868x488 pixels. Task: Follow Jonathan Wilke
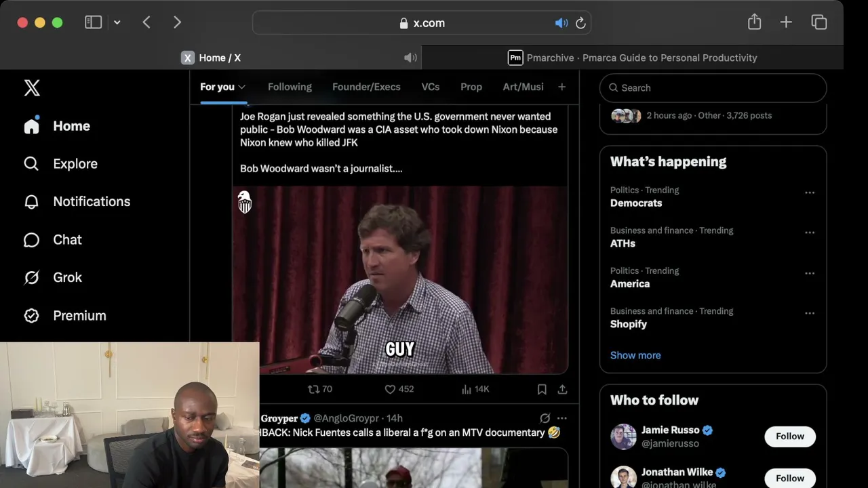tap(790, 478)
